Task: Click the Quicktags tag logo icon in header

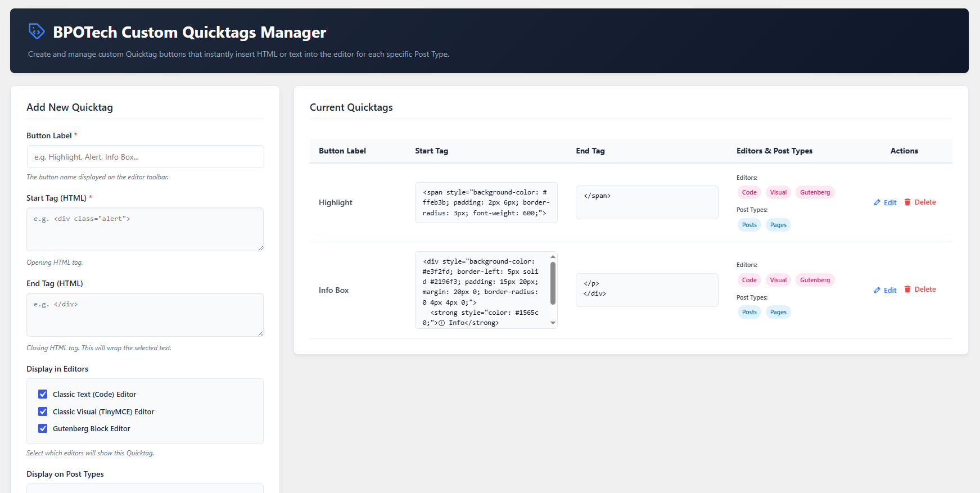Action: pos(37,31)
